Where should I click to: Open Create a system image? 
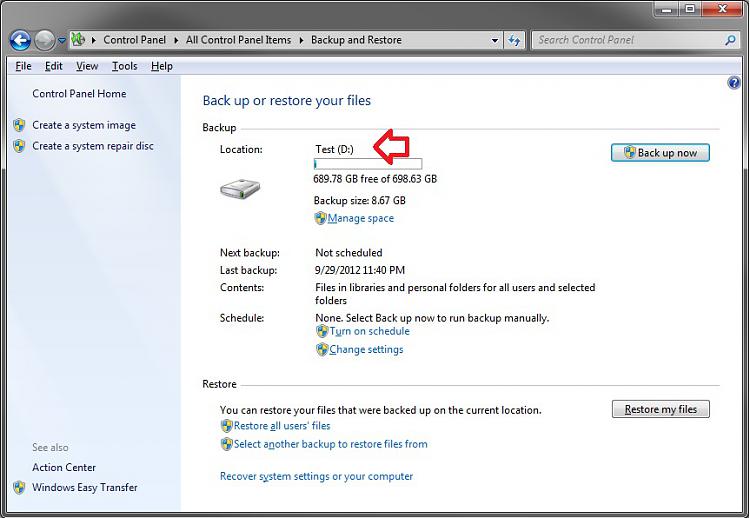coord(84,125)
